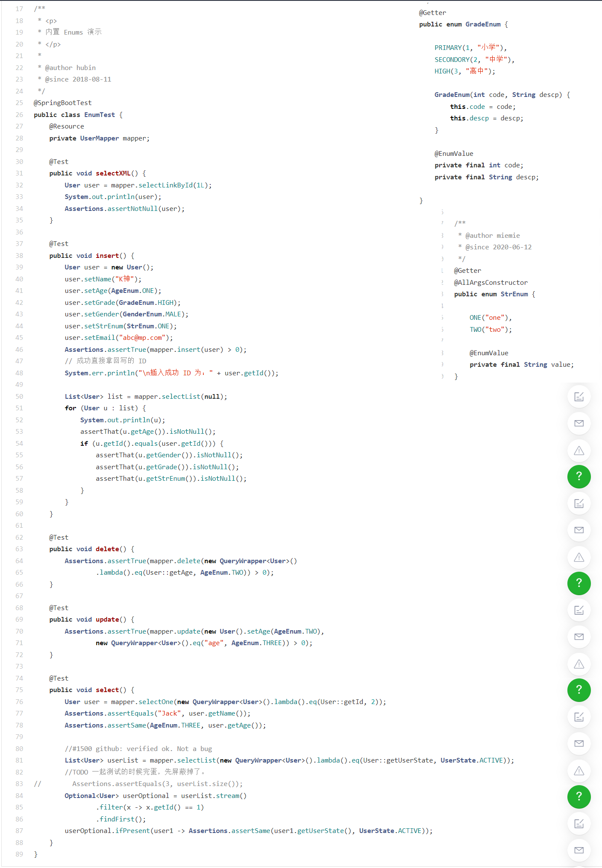
Task: Click the TWO("two") enum constant
Action: pyautogui.click(x=490, y=330)
